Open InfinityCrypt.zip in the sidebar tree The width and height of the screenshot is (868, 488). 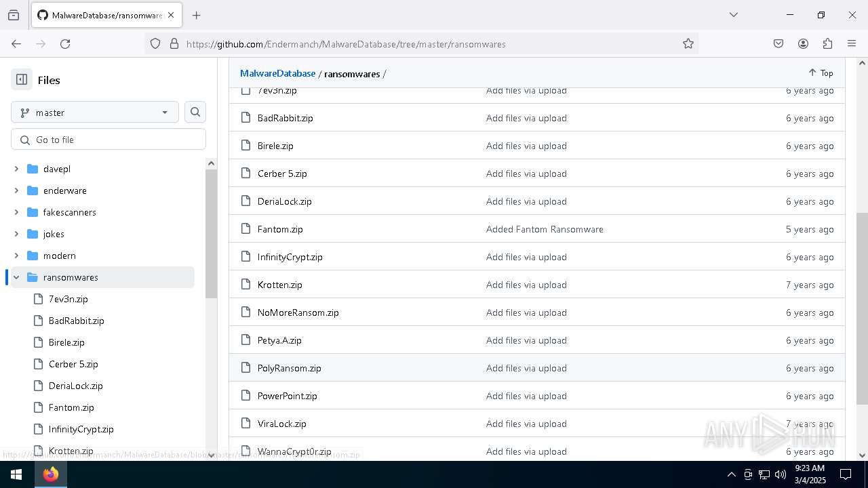click(x=81, y=429)
